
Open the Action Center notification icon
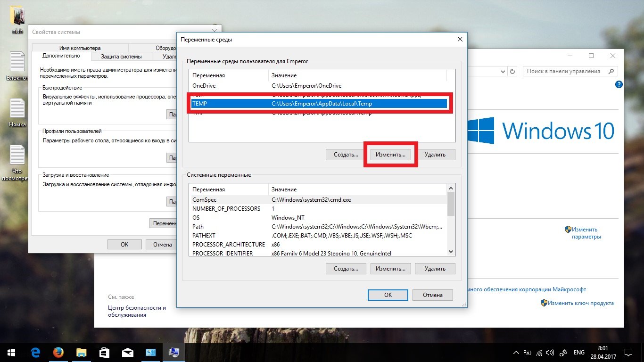point(628,352)
